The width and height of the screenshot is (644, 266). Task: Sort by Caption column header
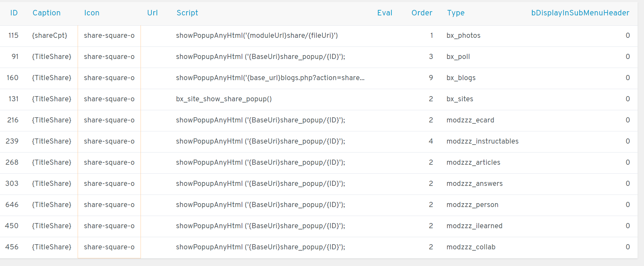[x=47, y=13]
